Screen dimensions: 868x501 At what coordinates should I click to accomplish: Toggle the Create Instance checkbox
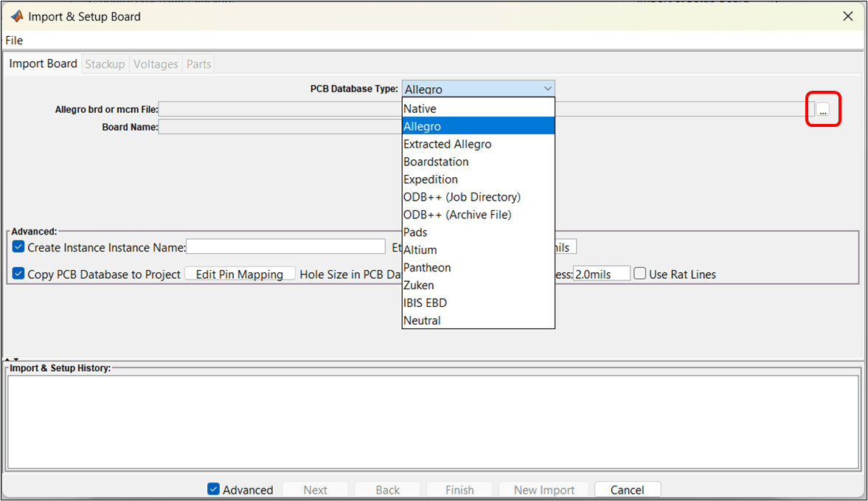point(18,247)
